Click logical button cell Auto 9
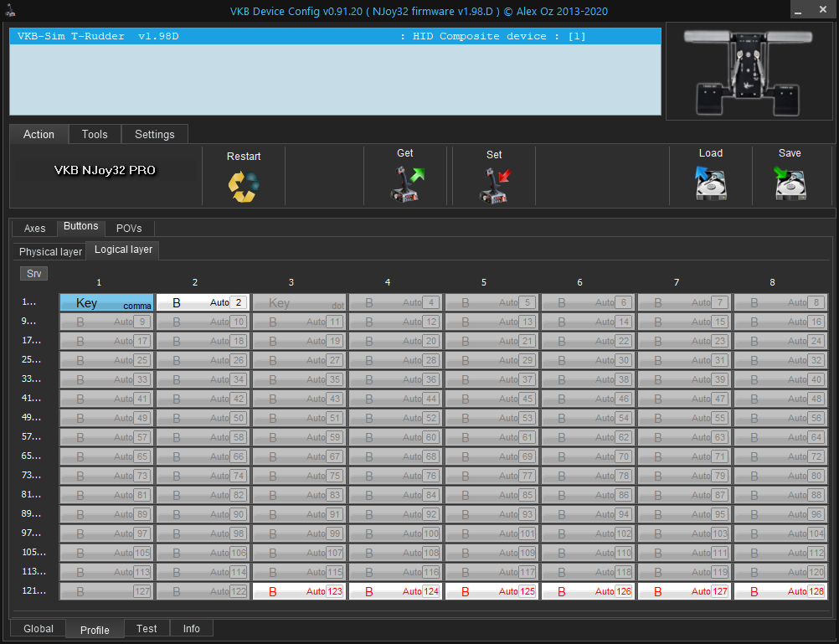The height and width of the screenshot is (644, 839). [x=106, y=322]
